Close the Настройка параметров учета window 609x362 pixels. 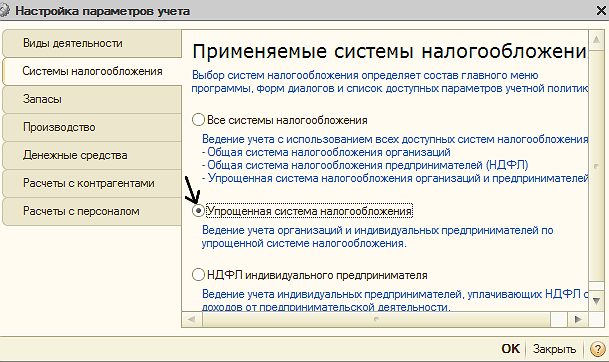(x=601, y=10)
